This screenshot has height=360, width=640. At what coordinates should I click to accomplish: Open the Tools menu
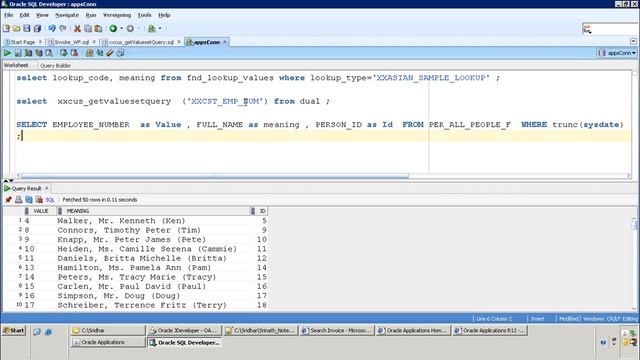point(144,15)
